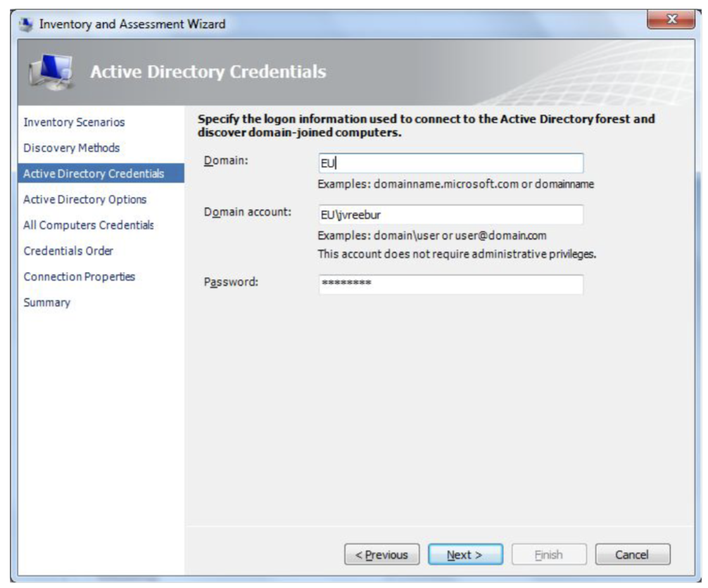Click the wizard icon in title bar

coord(27,25)
